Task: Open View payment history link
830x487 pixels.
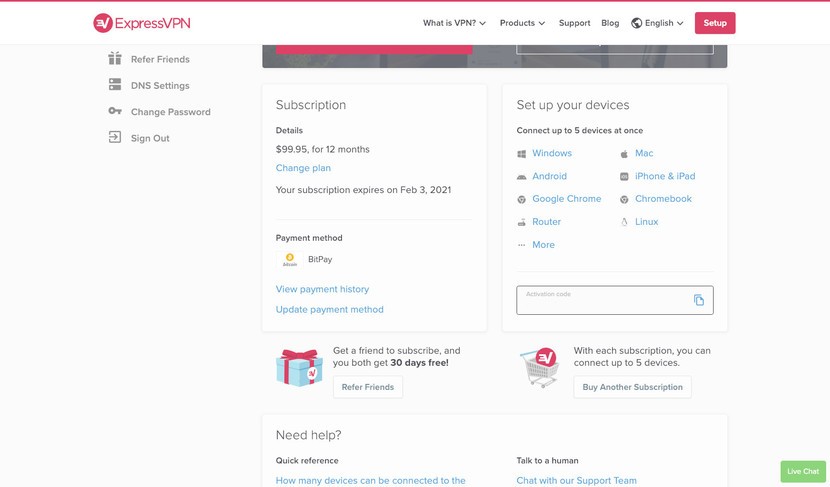Action: (322, 289)
